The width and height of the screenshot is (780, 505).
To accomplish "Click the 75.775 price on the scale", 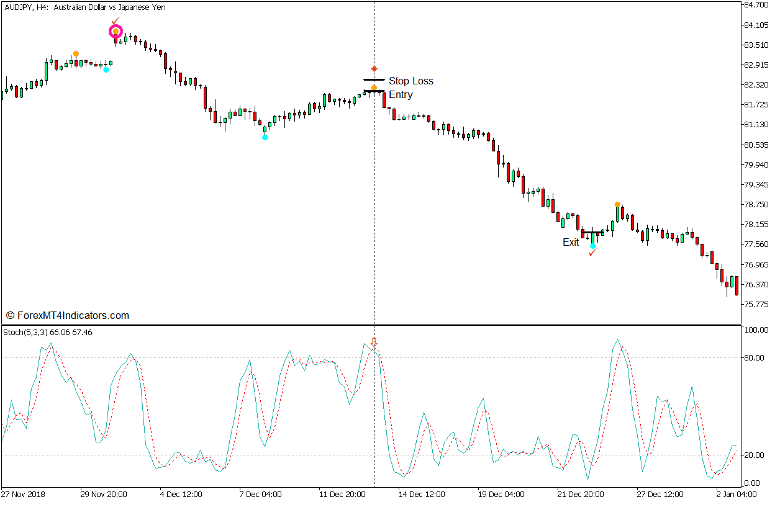I will click(x=756, y=304).
